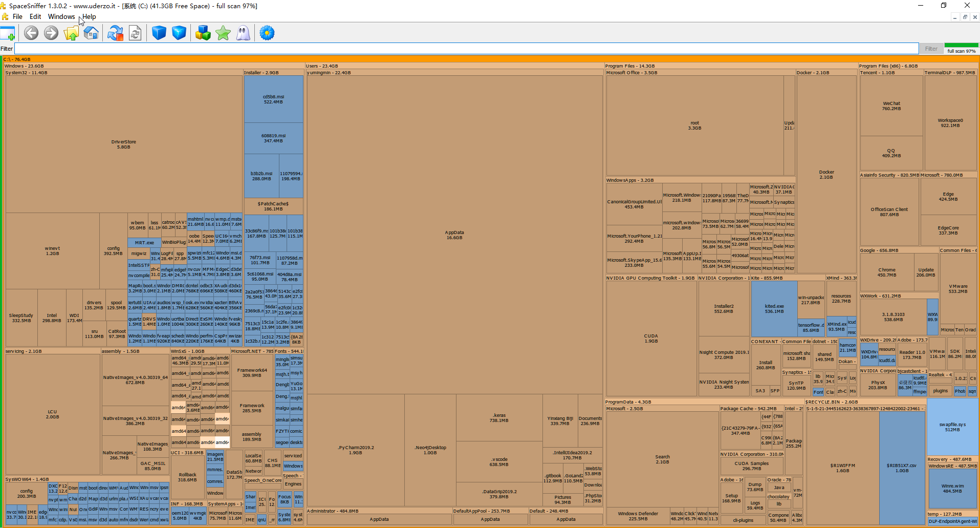Select the swapfile.sys 512MB block

click(x=952, y=427)
